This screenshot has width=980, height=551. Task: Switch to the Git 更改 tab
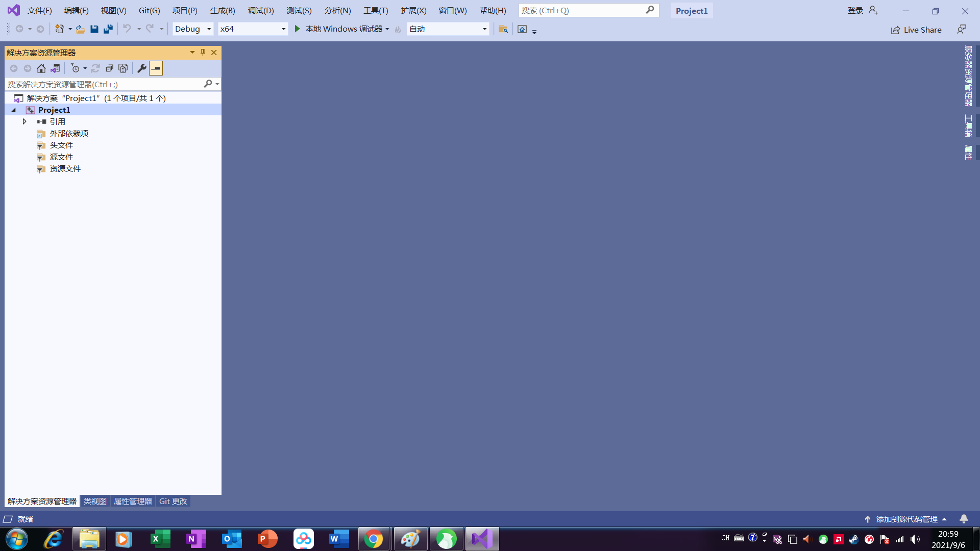(173, 502)
